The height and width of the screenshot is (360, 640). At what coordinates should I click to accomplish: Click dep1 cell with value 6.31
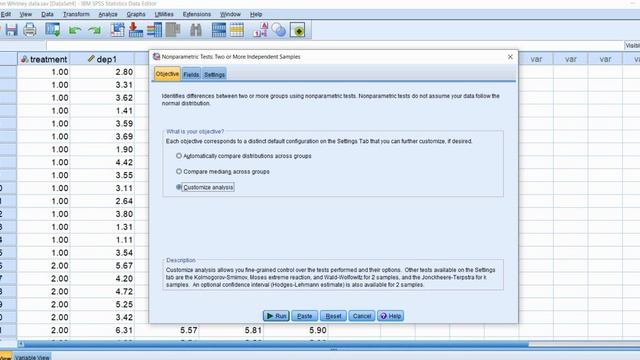click(102, 330)
